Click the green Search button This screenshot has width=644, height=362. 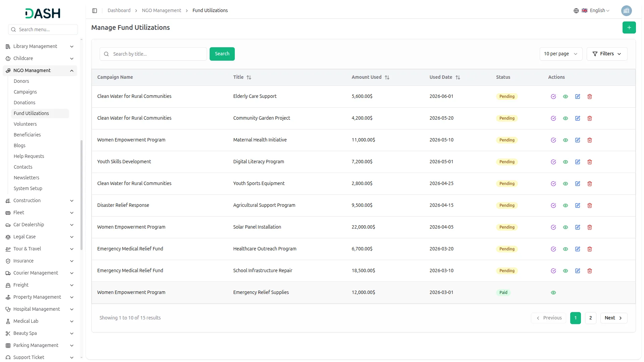point(222,54)
